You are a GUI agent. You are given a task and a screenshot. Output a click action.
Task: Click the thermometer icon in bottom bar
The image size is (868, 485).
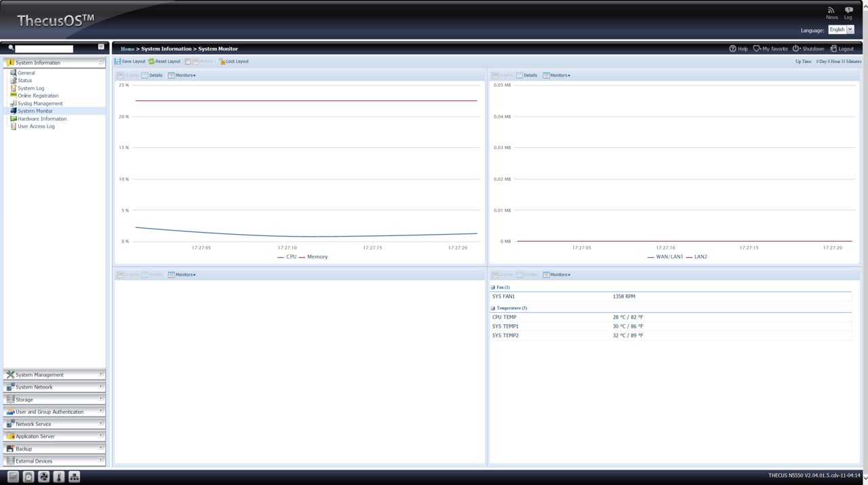[x=59, y=477]
